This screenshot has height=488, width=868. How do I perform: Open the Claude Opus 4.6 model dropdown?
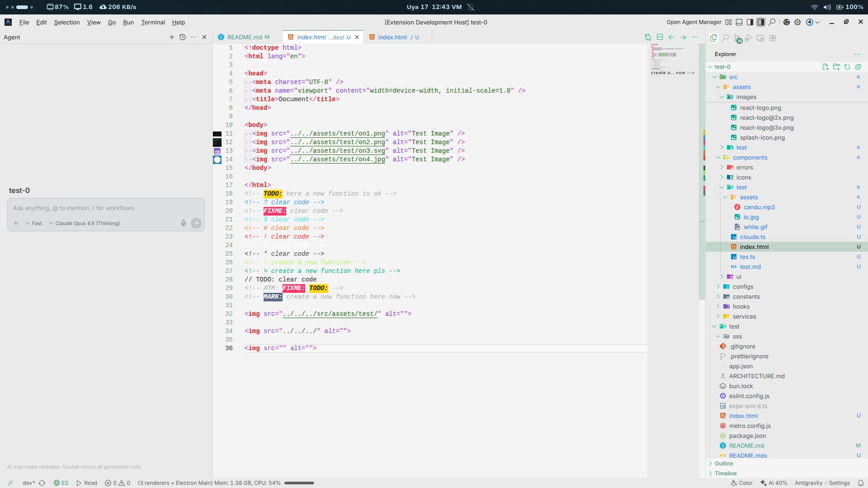[x=84, y=223]
